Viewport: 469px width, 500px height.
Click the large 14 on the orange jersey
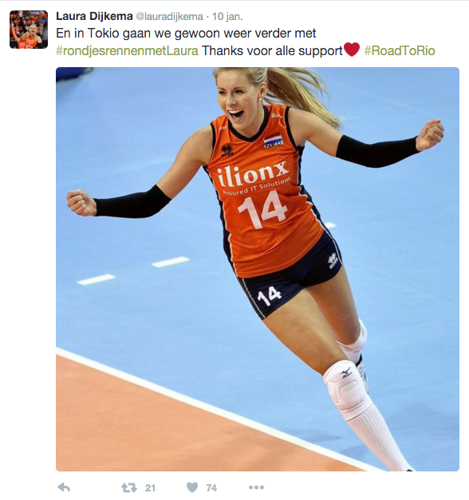[x=263, y=210]
